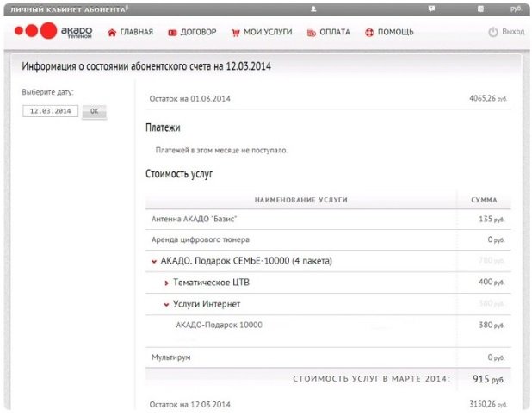This screenshot has width=532, height=416.
Task: Click the СТОИМОСТЬ УСЛУГ В МАРТЕ 2014 label
Action: click(x=372, y=379)
